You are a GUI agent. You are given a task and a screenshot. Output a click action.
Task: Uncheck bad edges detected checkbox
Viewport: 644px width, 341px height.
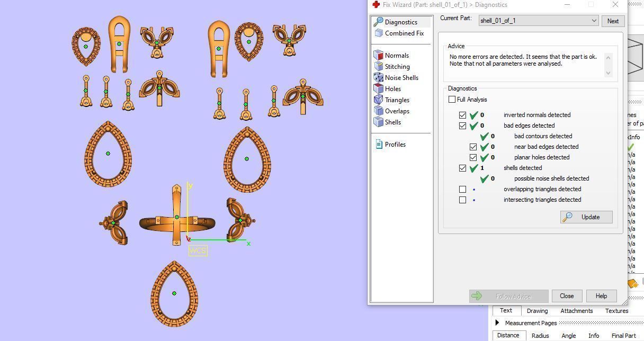pyautogui.click(x=462, y=125)
